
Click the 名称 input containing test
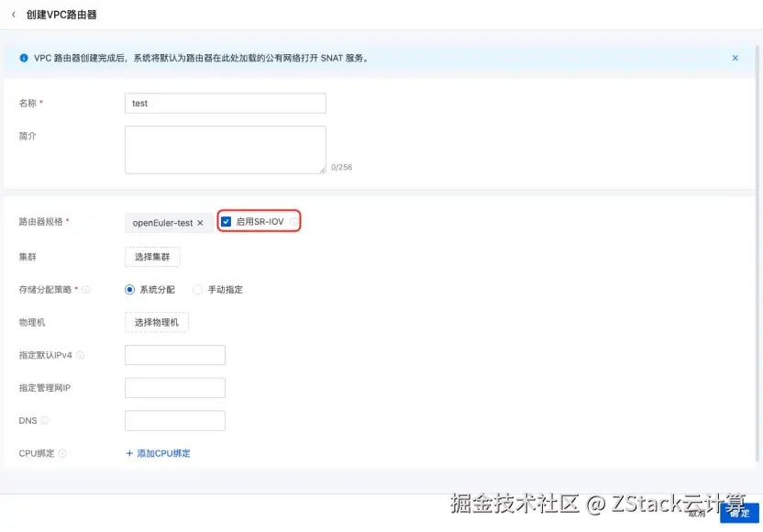pos(225,103)
